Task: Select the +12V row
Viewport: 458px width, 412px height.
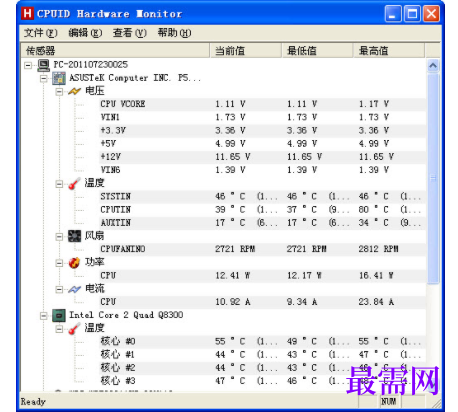Action: [x=262, y=157]
